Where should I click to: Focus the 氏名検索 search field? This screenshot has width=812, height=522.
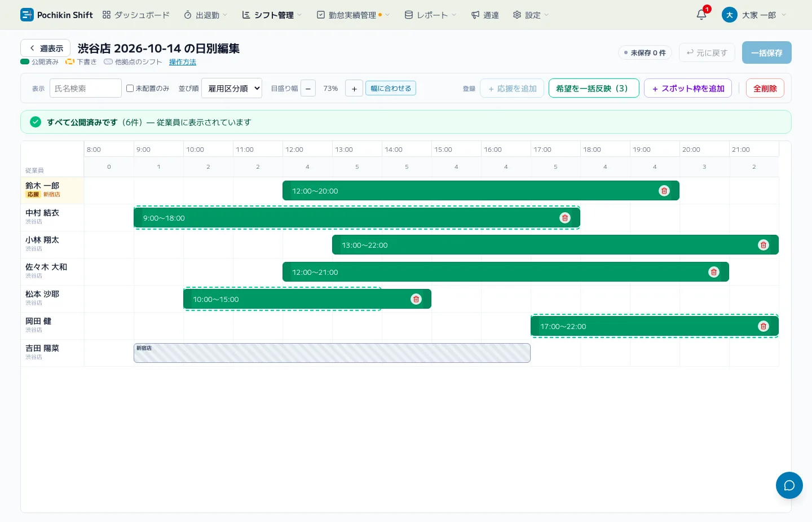coord(86,88)
